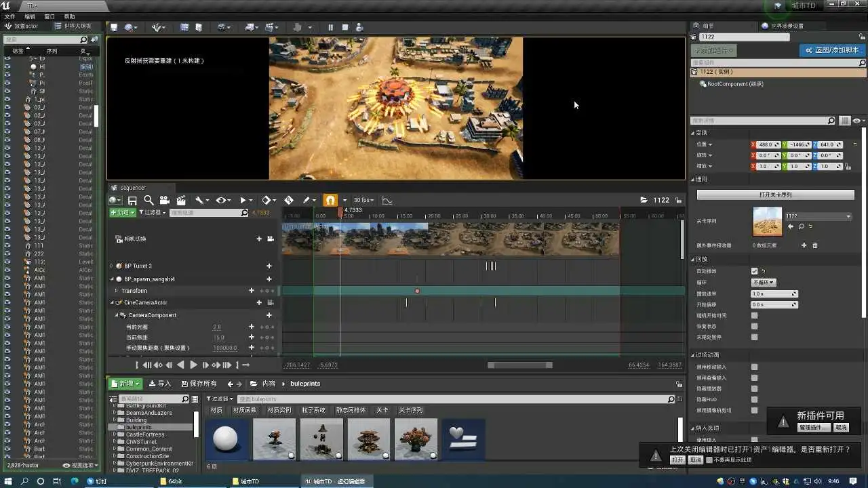
Task: Select the Building folder in the tree
Action: (x=136, y=420)
